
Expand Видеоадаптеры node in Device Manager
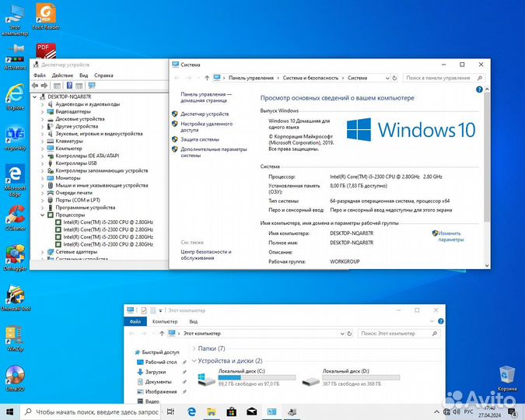(43, 112)
